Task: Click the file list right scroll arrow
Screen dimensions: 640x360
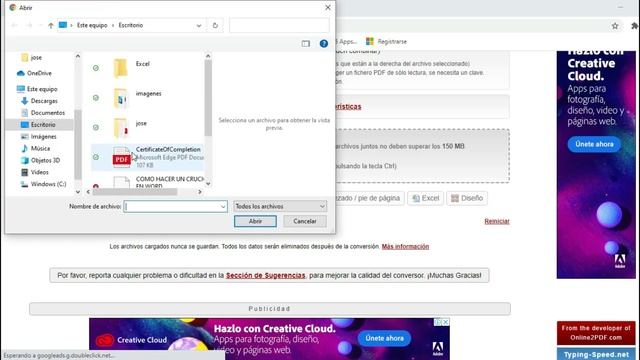Action: click(x=200, y=192)
